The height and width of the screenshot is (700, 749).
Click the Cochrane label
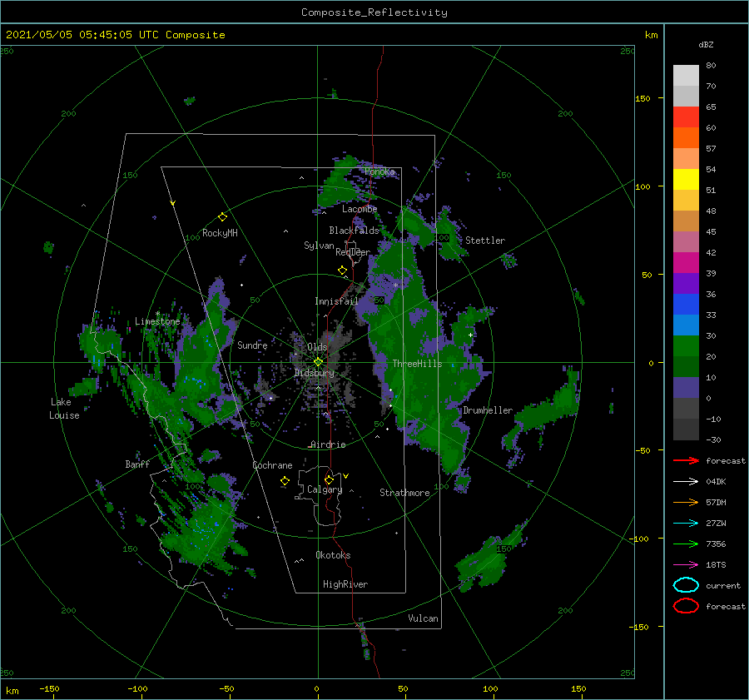(272, 465)
